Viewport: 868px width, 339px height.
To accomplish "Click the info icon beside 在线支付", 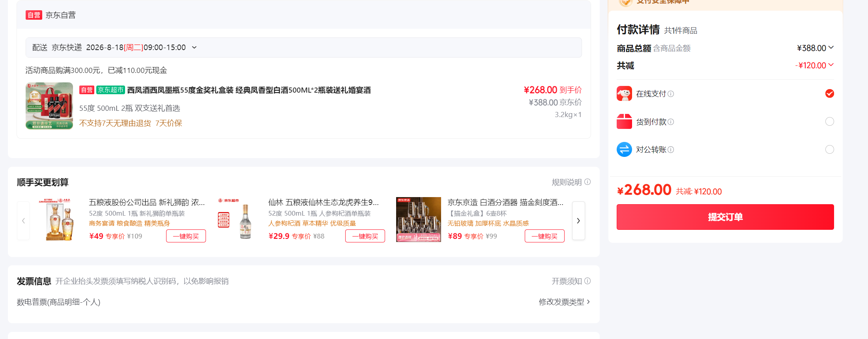I will click(x=671, y=94).
